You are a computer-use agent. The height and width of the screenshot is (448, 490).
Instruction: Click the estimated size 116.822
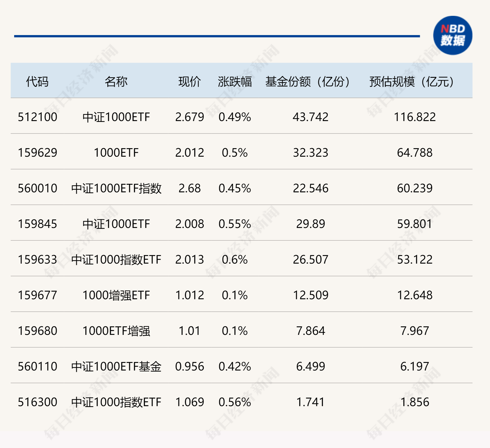coord(415,117)
